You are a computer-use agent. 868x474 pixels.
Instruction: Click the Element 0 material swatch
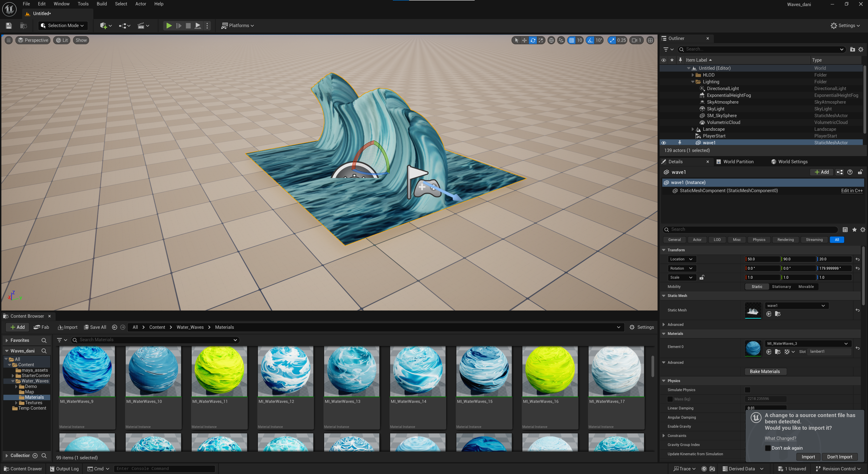(753, 348)
